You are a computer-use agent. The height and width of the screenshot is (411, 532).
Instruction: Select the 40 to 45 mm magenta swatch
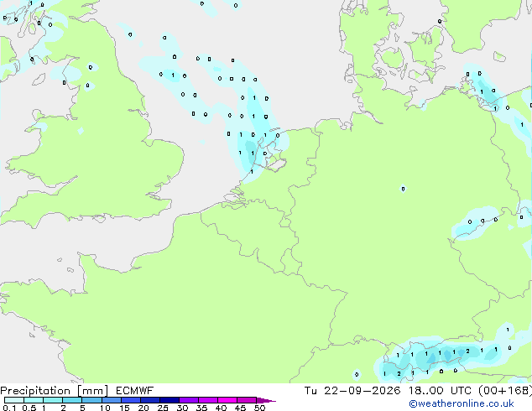(x=227, y=400)
